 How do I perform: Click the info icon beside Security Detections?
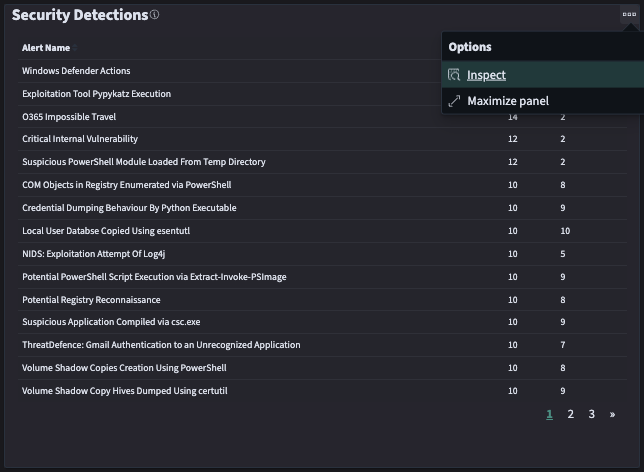tap(154, 15)
